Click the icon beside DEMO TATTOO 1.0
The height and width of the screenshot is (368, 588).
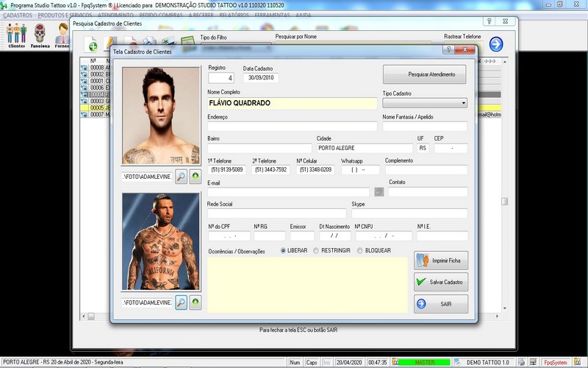click(x=457, y=362)
